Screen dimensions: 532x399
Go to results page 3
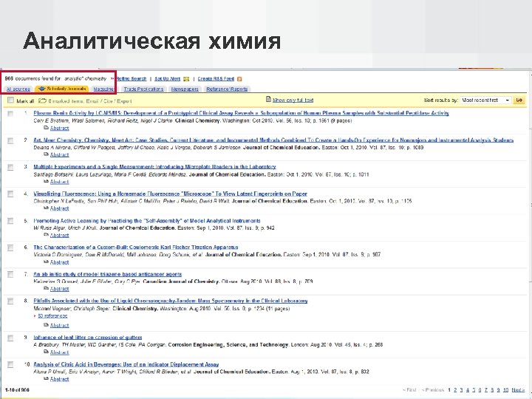point(461,390)
